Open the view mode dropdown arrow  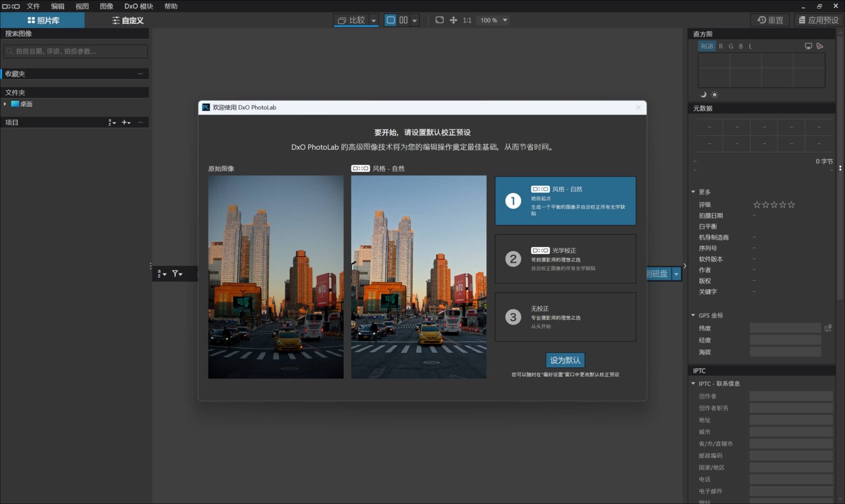415,21
